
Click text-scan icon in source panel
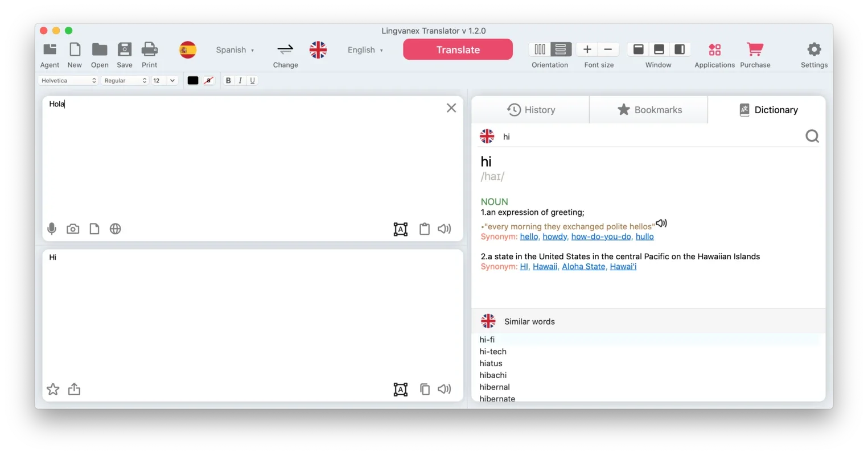pyautogui.click(x=401, y=229)
